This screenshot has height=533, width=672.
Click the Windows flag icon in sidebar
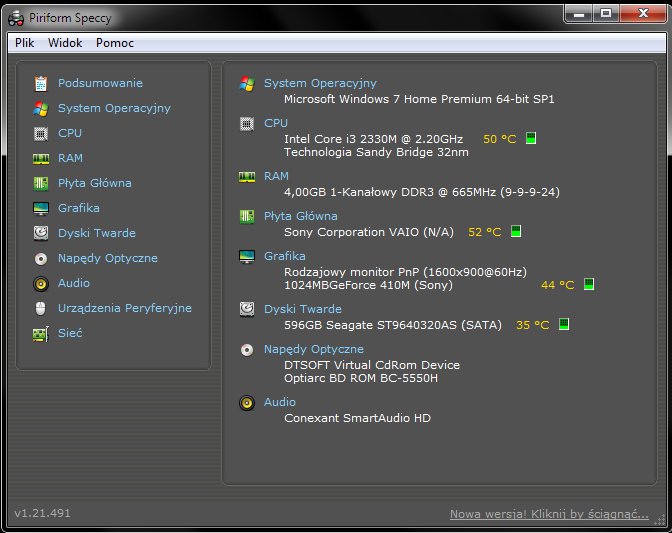[x=41, y=109]
